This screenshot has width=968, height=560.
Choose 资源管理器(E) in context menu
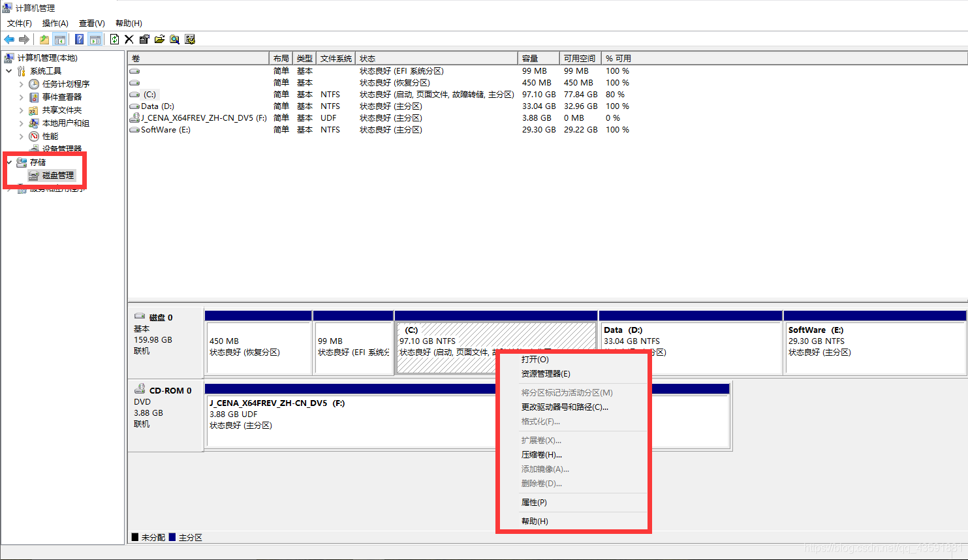click(546, 374)
